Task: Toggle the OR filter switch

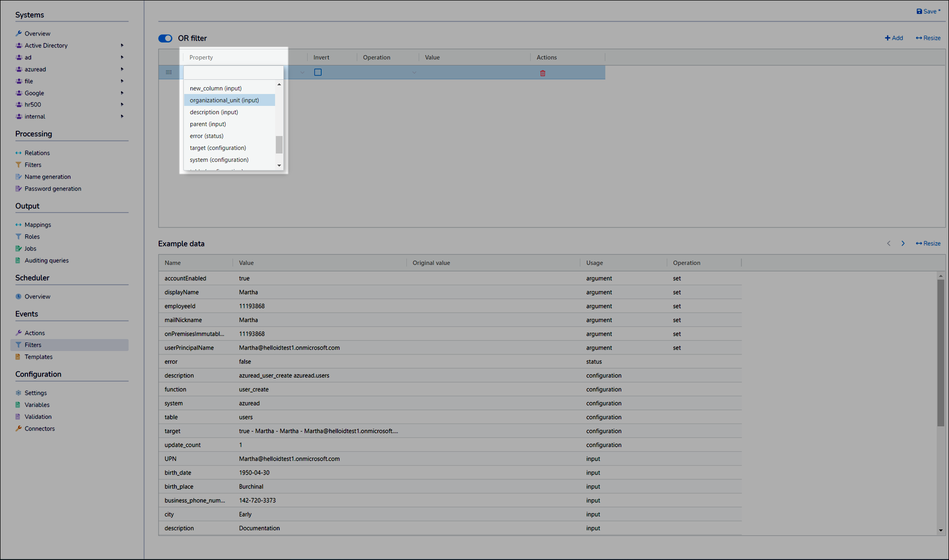Action: (165, 38)
